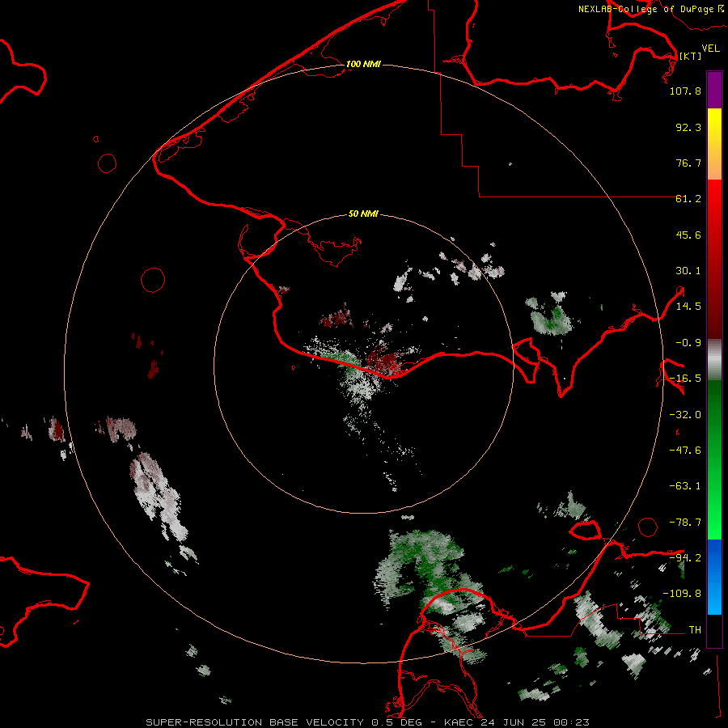Click the [KT] units label

pos(691,56)
